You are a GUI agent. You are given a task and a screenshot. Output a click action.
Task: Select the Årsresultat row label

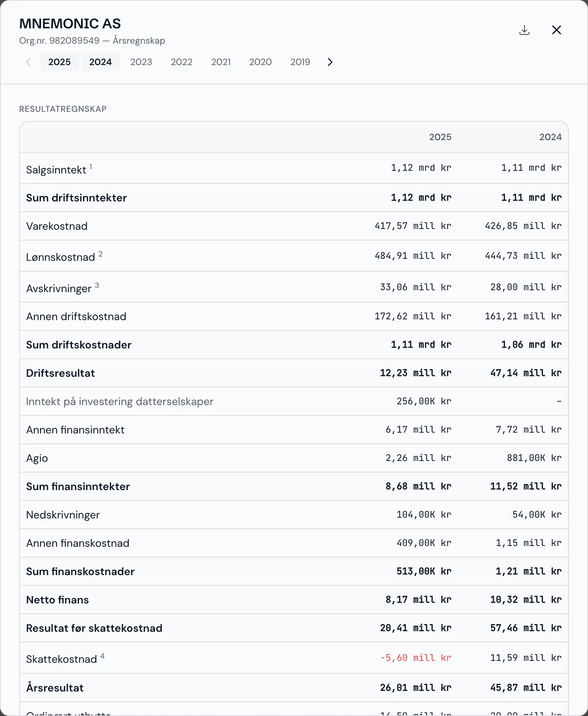point(55,688)
